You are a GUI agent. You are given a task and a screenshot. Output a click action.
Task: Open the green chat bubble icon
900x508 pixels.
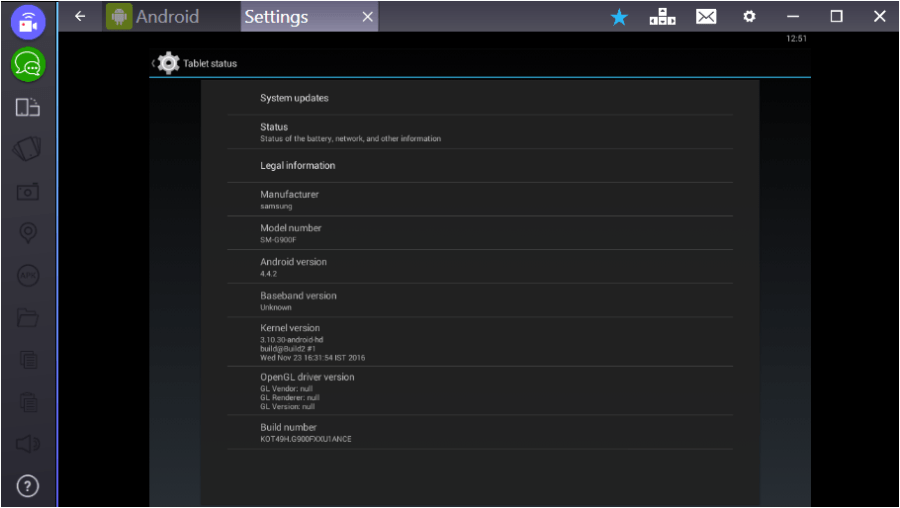click(x=28, y=65)
